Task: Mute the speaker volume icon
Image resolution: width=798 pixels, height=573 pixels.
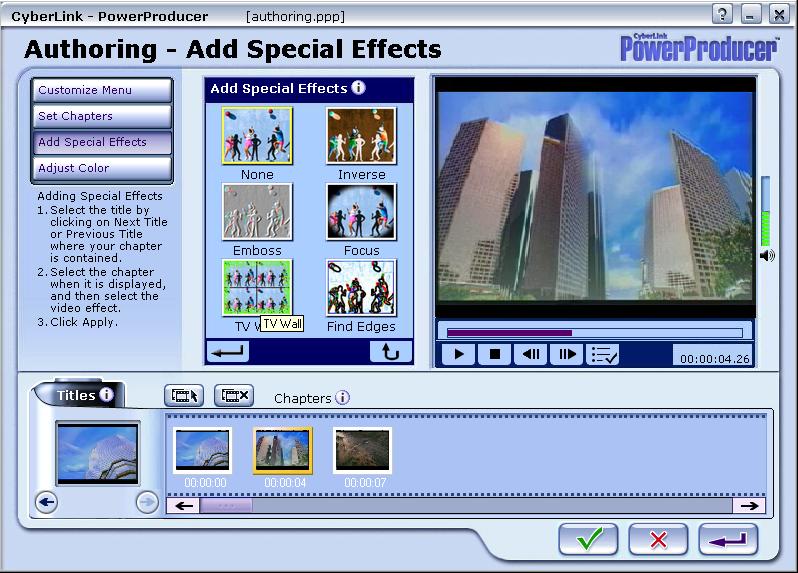Action: [767, 255]
